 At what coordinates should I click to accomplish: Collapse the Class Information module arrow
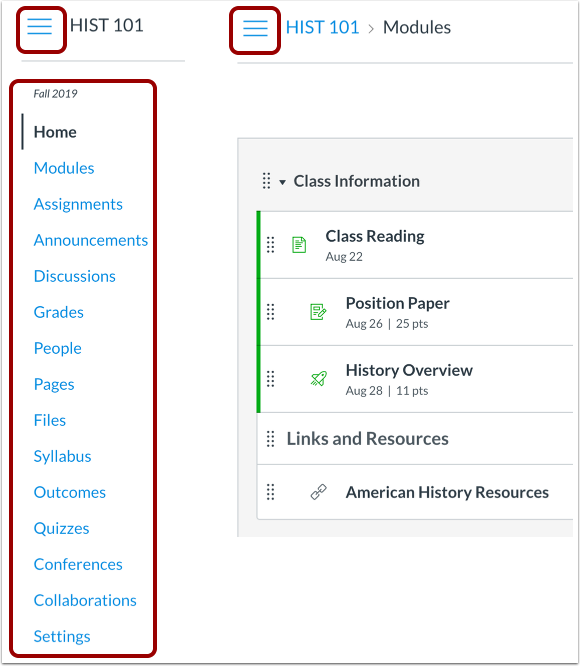coord(282,182)
